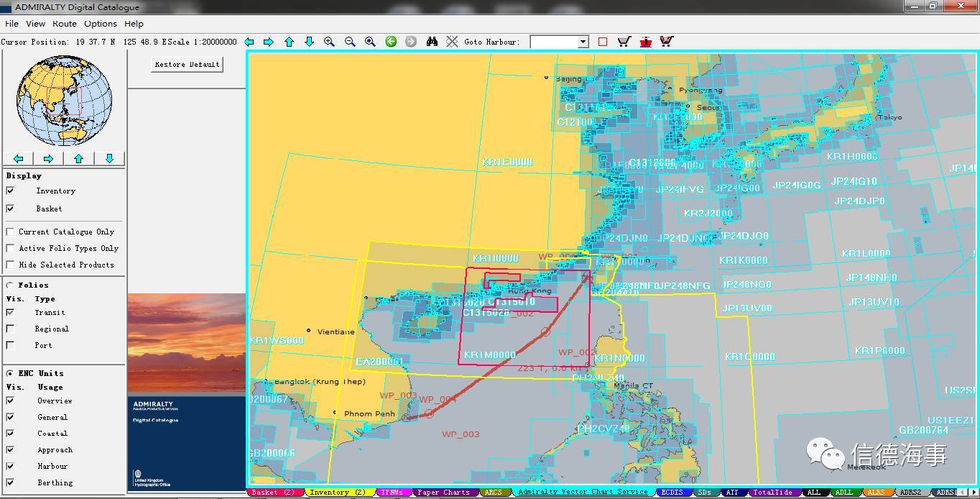Pan map left with toolbar arrow
Viewport: 980px width, 499px height.
[x=249, y=42]
